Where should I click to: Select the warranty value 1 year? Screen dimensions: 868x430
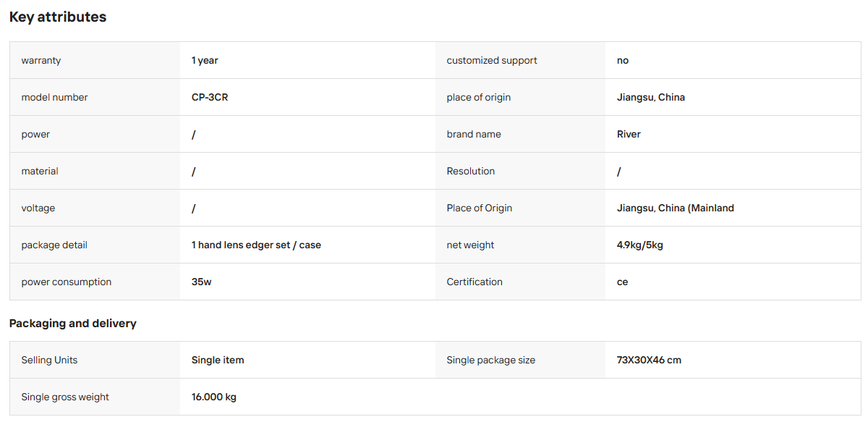pyautogui.click(x=205, y=60)
